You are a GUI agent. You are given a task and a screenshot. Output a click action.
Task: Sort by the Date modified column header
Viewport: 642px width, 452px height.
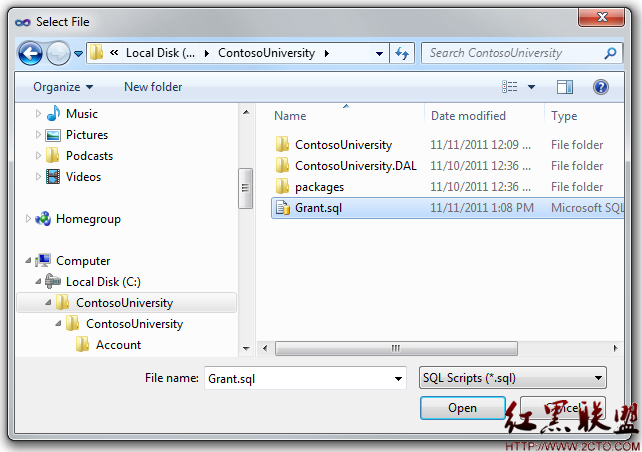pyautogui.click(x=468, y=116)
